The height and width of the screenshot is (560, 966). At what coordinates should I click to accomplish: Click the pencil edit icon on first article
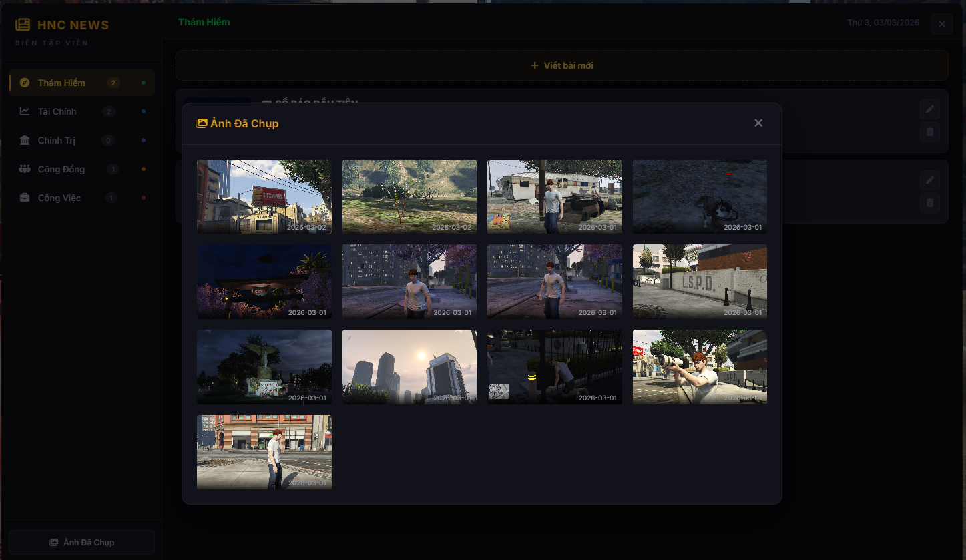click(930, 109)
